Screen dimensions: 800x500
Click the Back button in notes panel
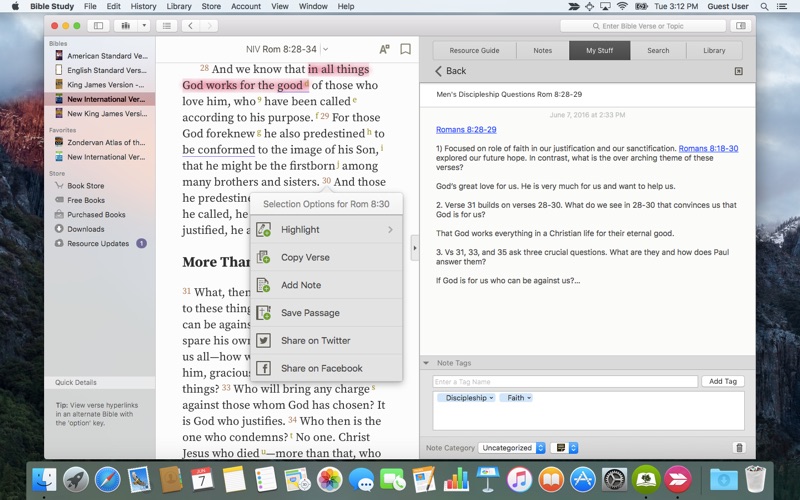pyautogui.click(x=451, y=71)
